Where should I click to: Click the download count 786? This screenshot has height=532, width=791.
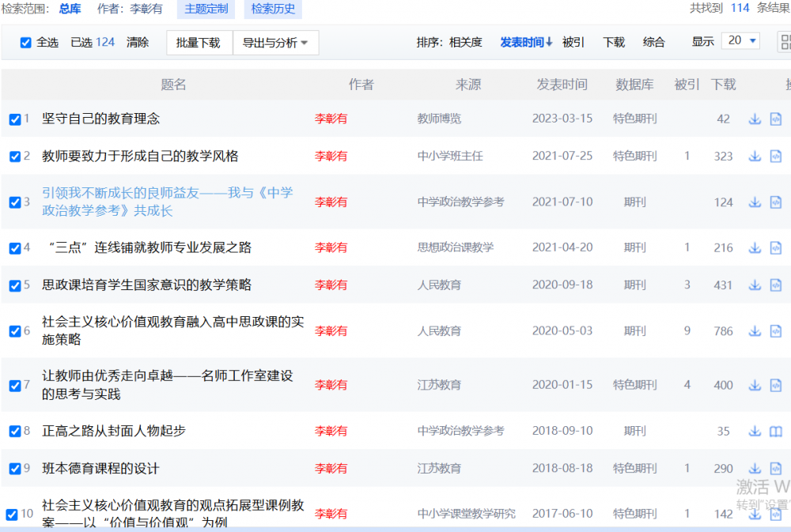(x=724, y=331)
